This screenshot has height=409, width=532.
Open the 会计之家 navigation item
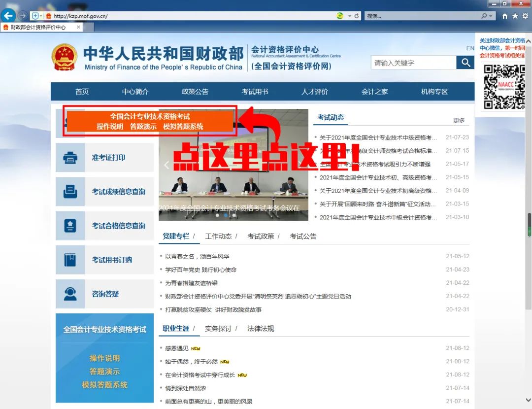click(374, 92)
